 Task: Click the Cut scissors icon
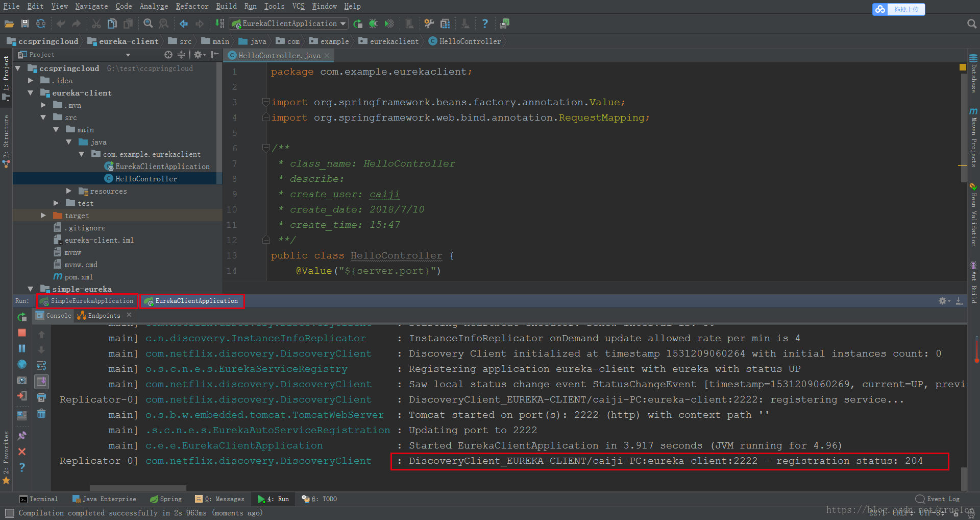(96, 23)
